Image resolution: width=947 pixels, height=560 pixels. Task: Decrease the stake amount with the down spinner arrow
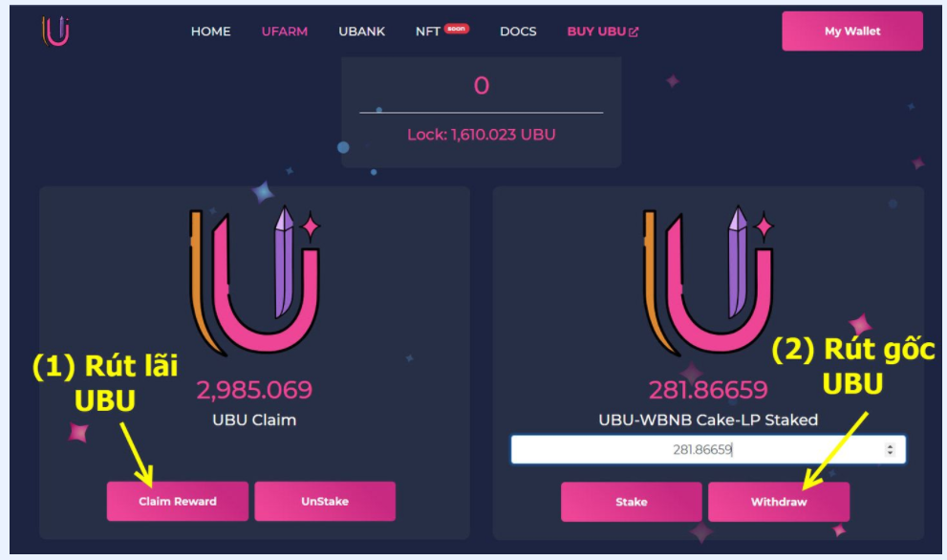point(890,453)
